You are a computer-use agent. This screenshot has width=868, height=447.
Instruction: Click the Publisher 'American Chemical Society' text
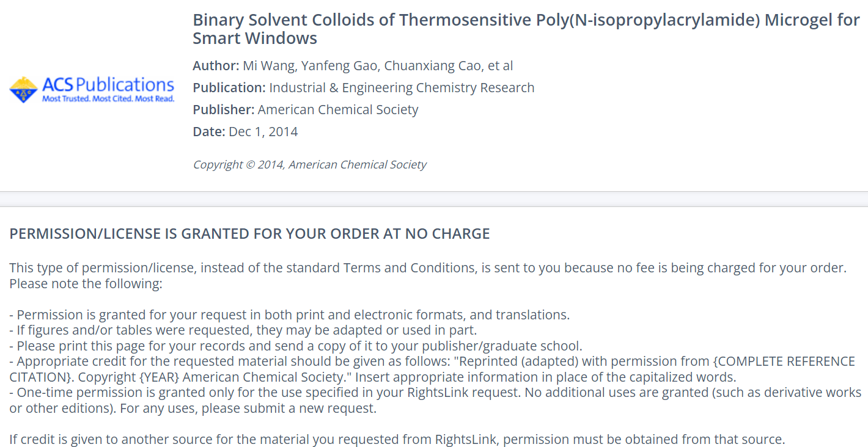click(x=338, y=110)
